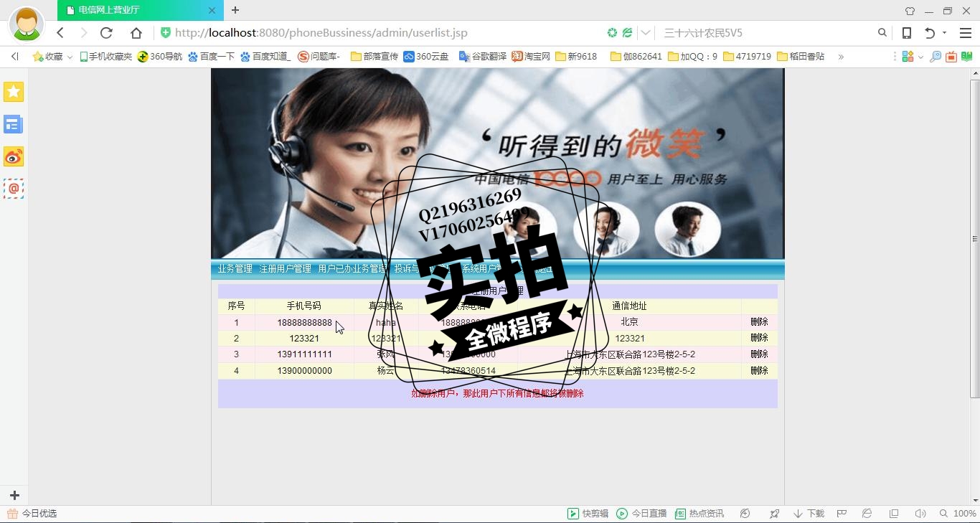The image size is (980, 523).
Task: Open the 加QQ:9 bookmark folder
Action: [692, 56]
